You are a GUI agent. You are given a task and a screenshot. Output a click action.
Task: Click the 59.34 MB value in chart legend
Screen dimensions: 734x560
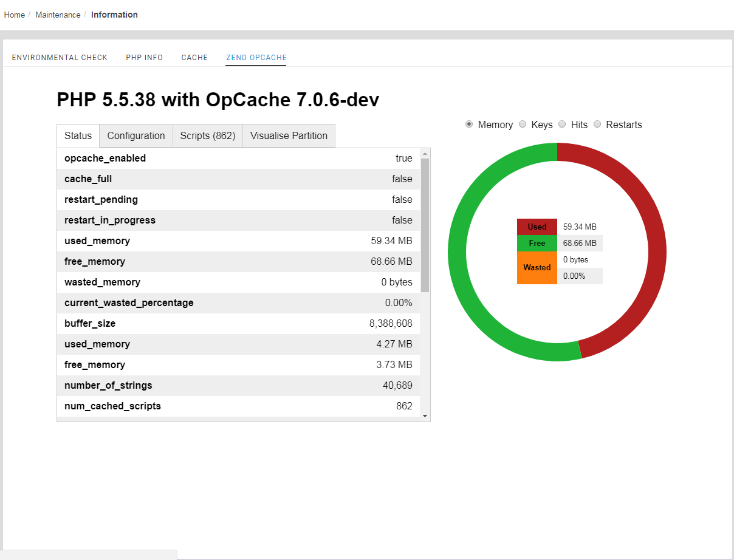580,227
